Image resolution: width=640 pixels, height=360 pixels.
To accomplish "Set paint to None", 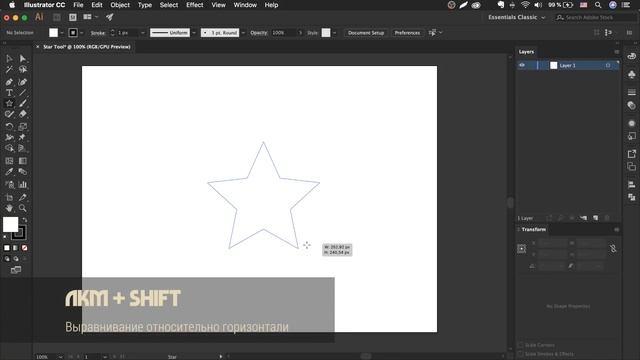I will point(24,248).
